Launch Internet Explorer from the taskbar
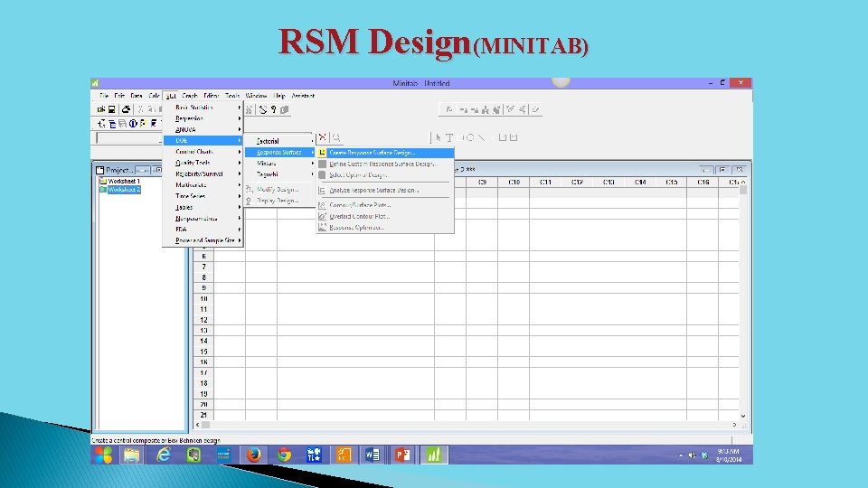This screenshot has width=868, height=488. (x=164, y=455)
